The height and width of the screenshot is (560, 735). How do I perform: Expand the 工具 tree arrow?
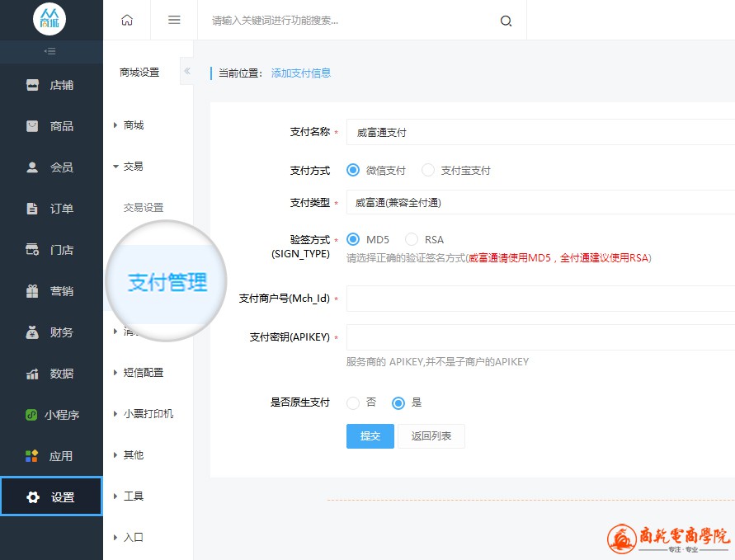pos(115,496)
